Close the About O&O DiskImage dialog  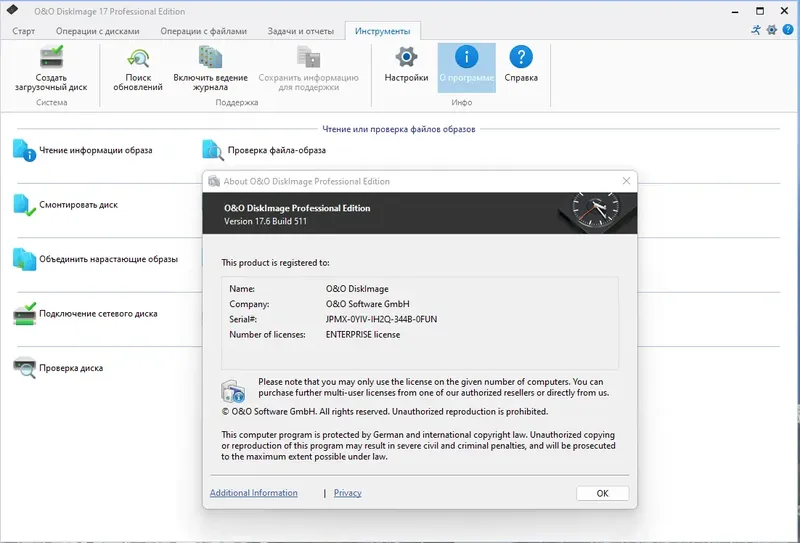626,181
